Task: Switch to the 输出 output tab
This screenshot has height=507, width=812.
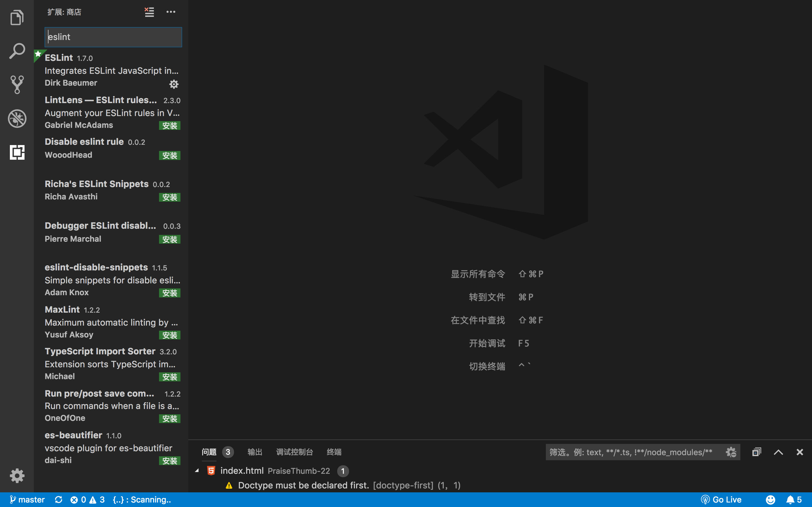Action: (255, 452)
